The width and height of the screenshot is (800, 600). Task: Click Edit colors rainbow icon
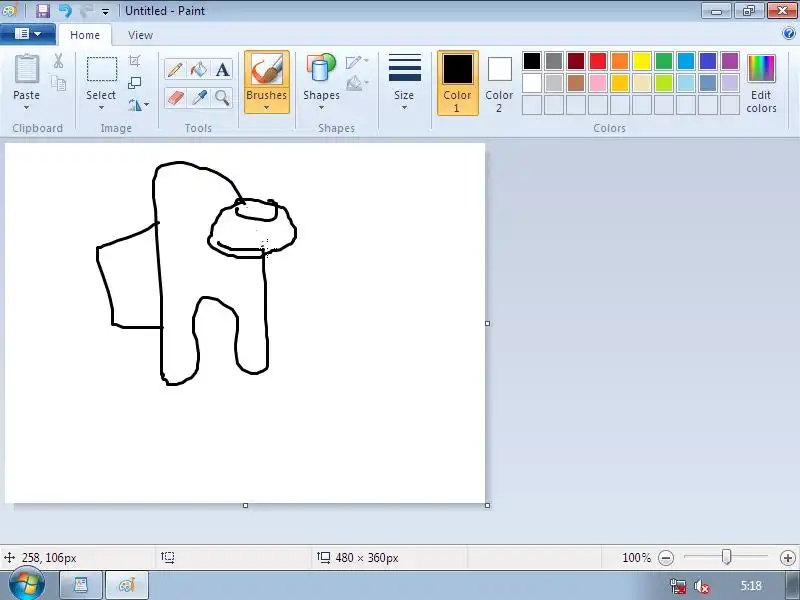coord(761,69)
